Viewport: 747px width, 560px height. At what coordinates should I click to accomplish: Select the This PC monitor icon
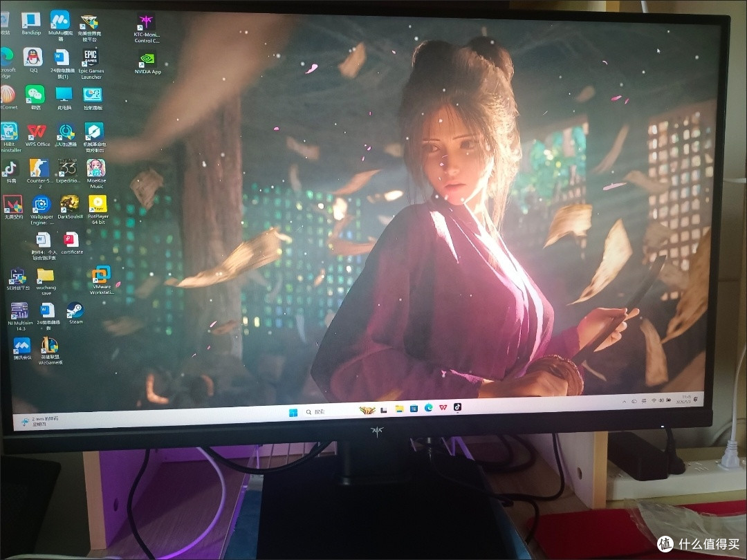click(64, 97)
